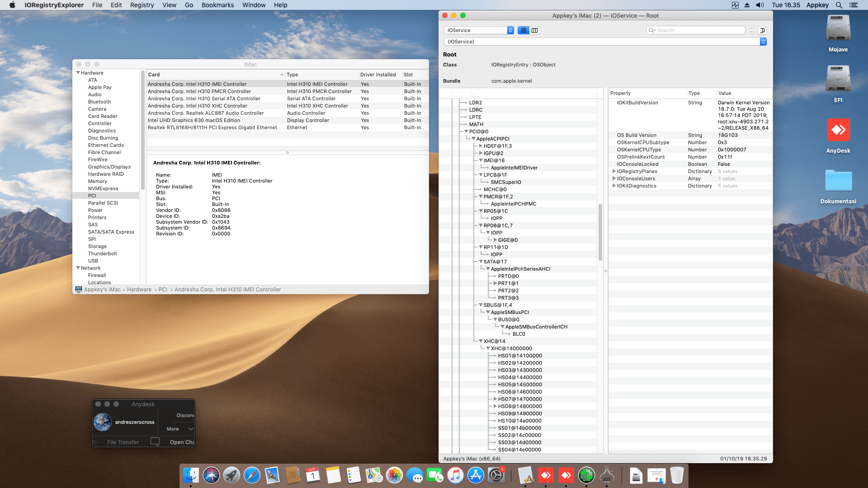Viewport: 868px width, 488px height.
Task: Click the Open Chat speech bubble icon
Action: pyautogui.click(x=155, y=442)
